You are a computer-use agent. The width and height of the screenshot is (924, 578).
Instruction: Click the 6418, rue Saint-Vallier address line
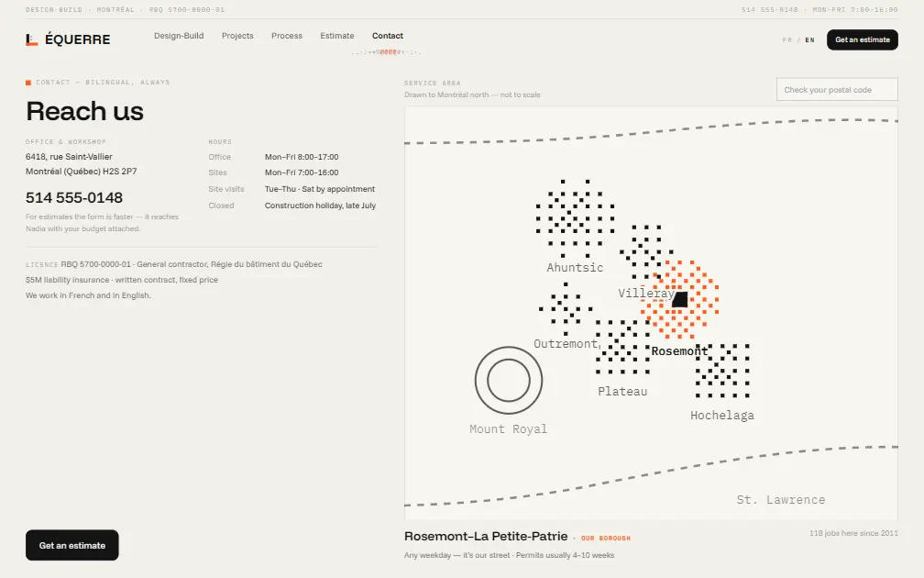[69, 157]
